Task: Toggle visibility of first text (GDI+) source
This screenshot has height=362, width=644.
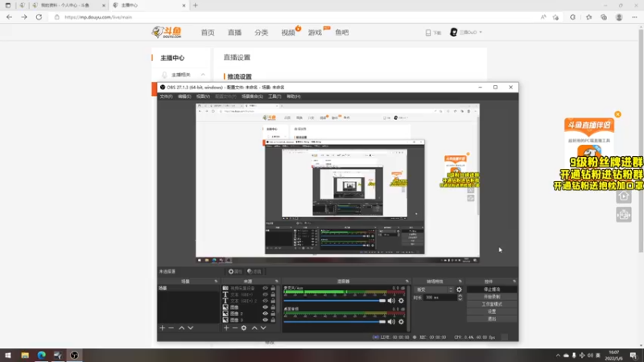Action: (266, 294)
